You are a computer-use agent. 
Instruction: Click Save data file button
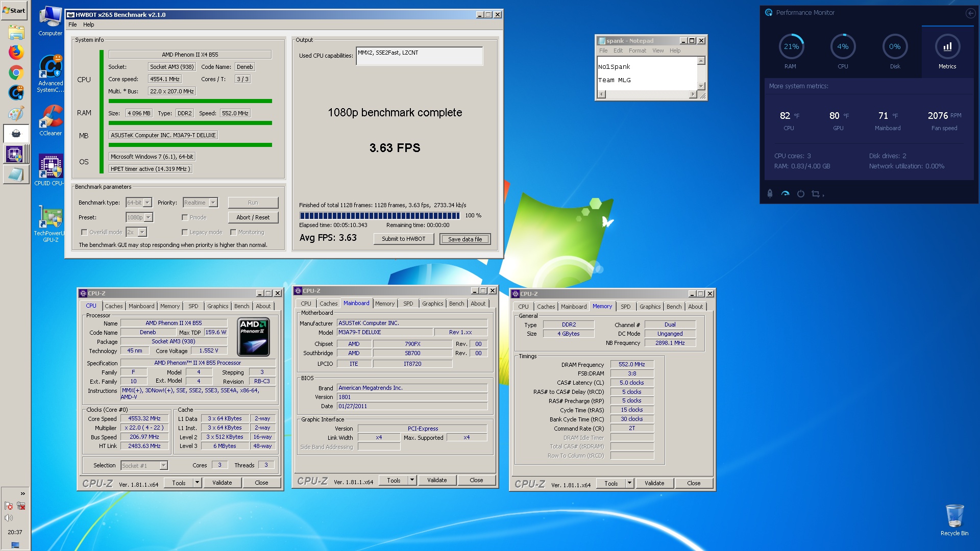click(x=465, y=239)
